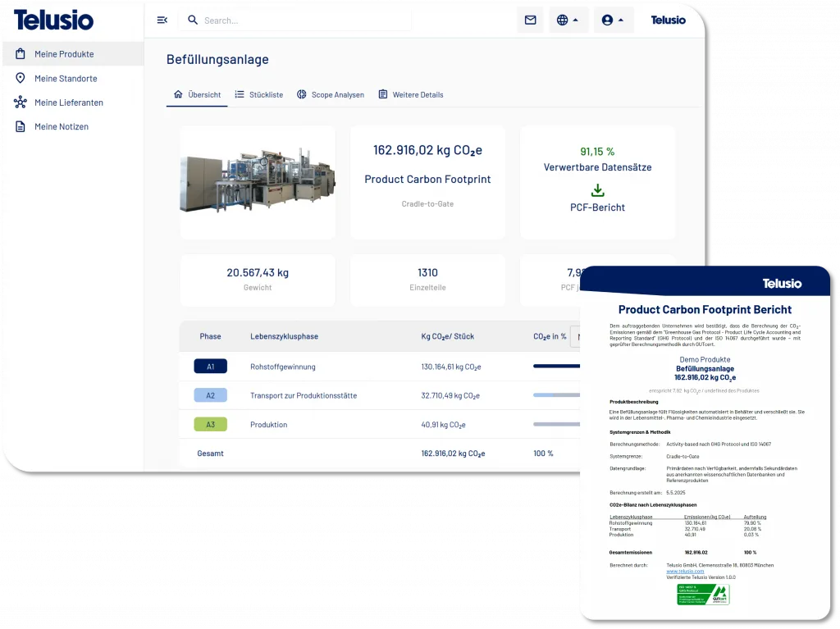
Task: Open the language globe dropdown
Action: [x=568, y=20]
